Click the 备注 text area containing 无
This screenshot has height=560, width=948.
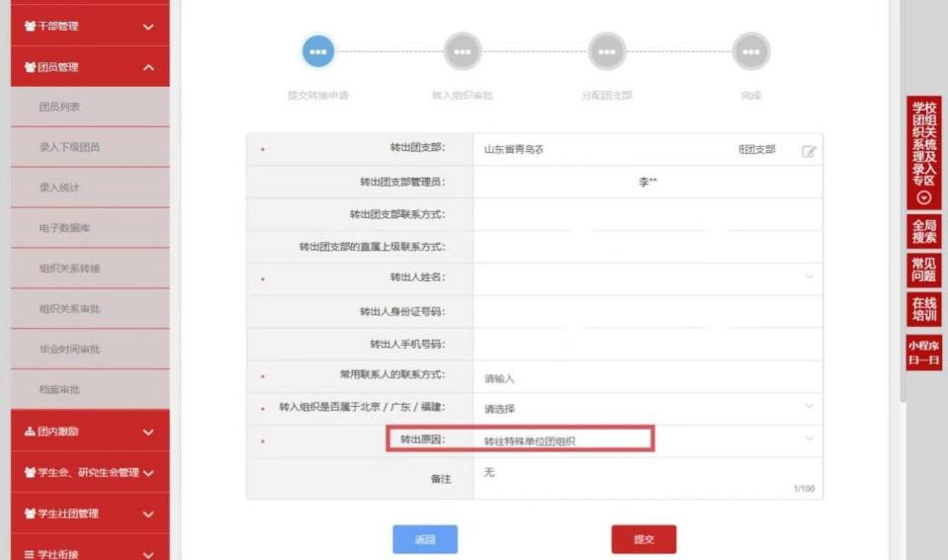(x=647, y=478)
